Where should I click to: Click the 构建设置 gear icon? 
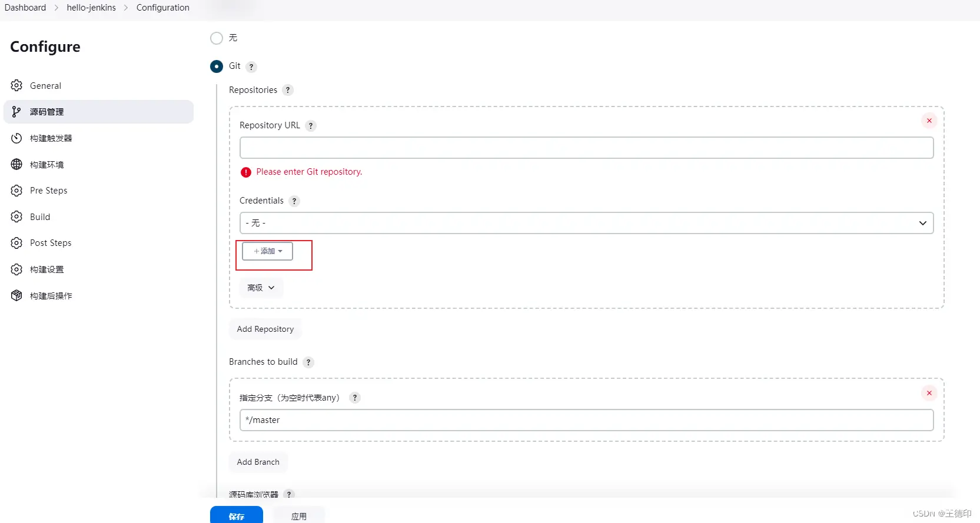coord(16,269)
